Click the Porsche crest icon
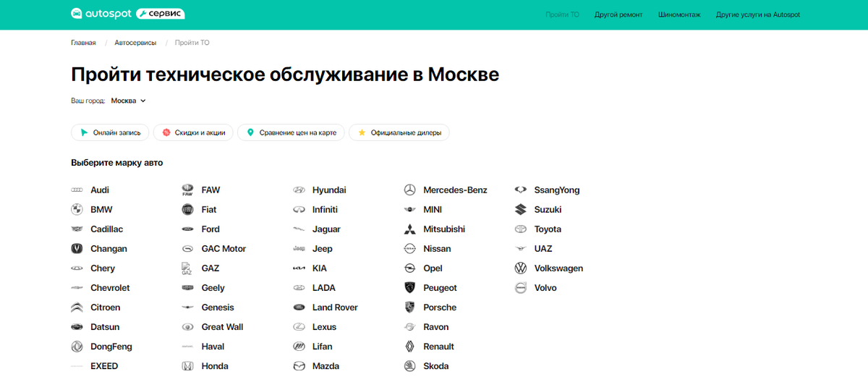The image size is (868, 390). [x=409, y=308]
